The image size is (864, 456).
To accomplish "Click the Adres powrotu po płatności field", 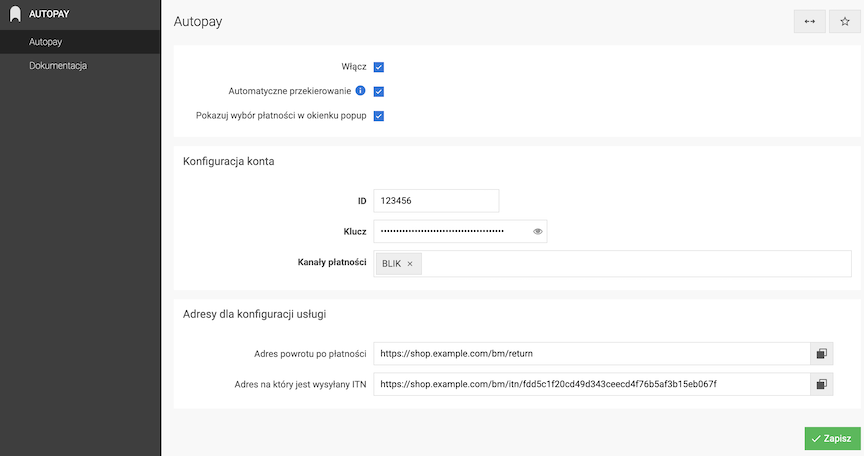I will click(591, 354).
